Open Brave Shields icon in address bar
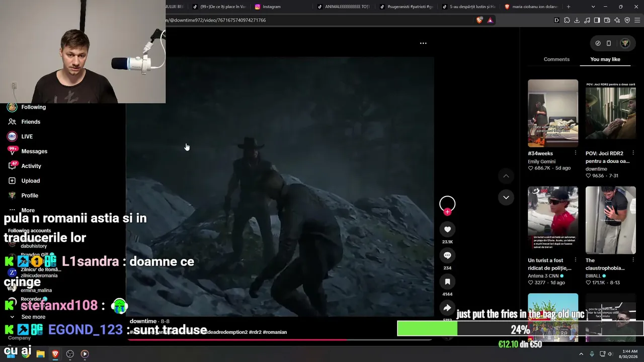644x362 pixels. [479, 20]
